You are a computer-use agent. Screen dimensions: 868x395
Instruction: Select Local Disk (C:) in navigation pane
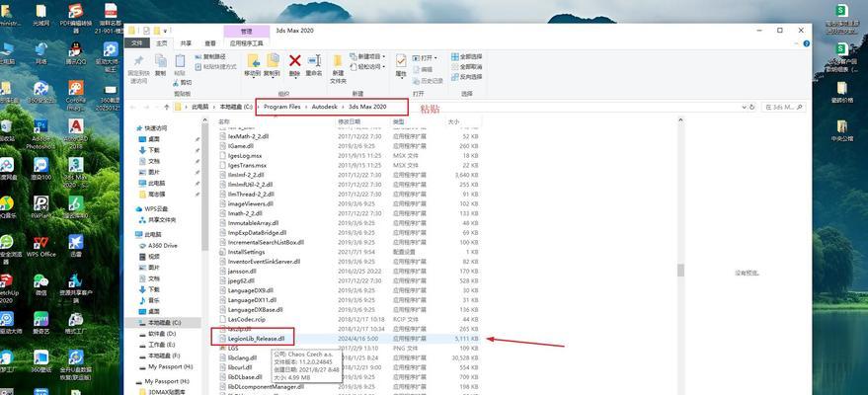(x=164, y=322)
